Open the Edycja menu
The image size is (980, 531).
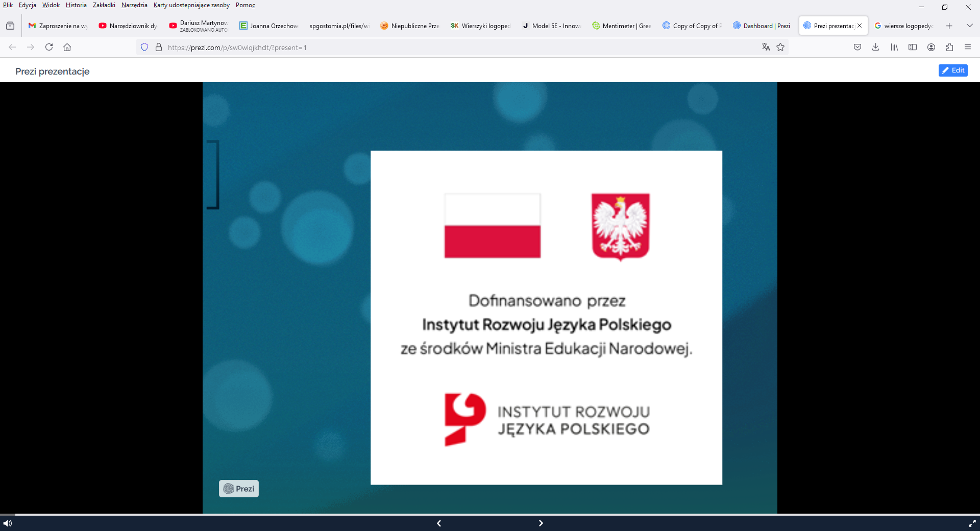pos(28,5)
